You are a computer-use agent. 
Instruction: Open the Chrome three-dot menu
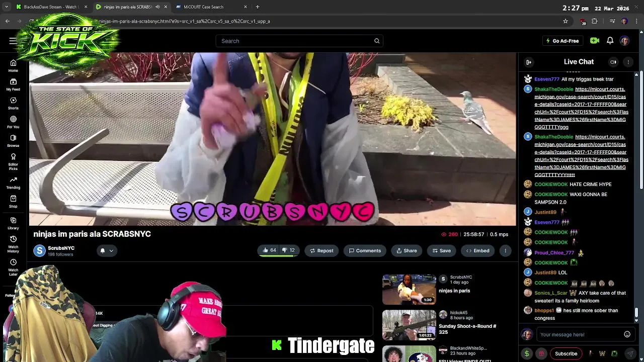point(637,21)
